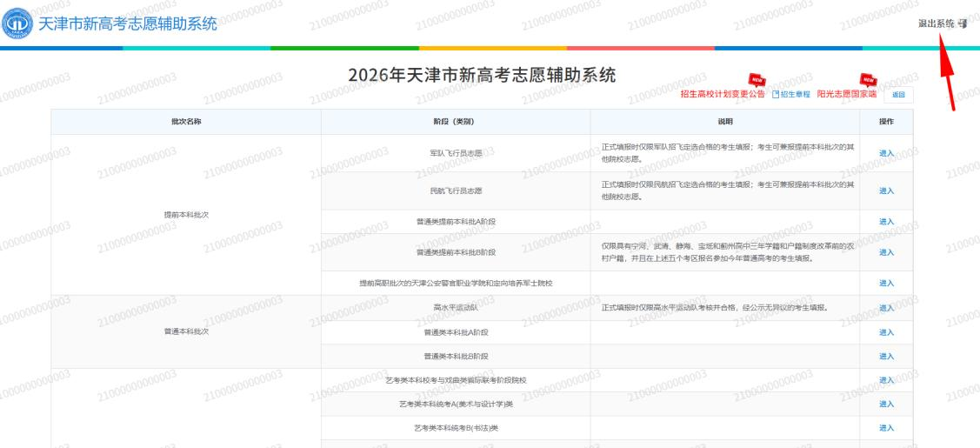Click the 阶段（类别） column header

pyautogui.click(x=456, y=122)
